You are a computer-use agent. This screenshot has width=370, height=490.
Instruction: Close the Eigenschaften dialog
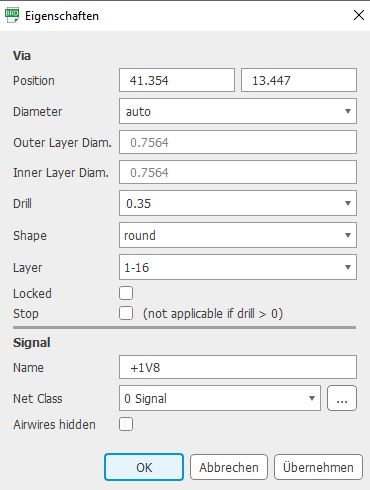coord(359,15)
